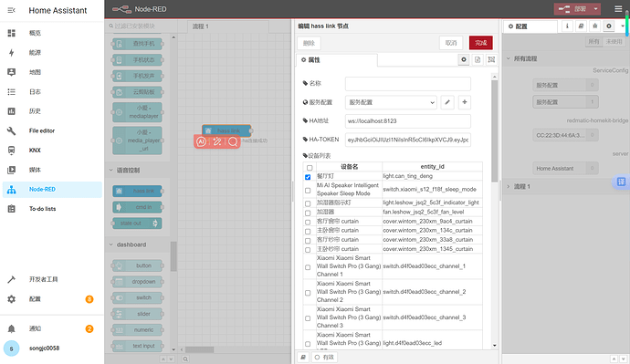Open node description document icon

pyautogui.click(x=478, y=59)
